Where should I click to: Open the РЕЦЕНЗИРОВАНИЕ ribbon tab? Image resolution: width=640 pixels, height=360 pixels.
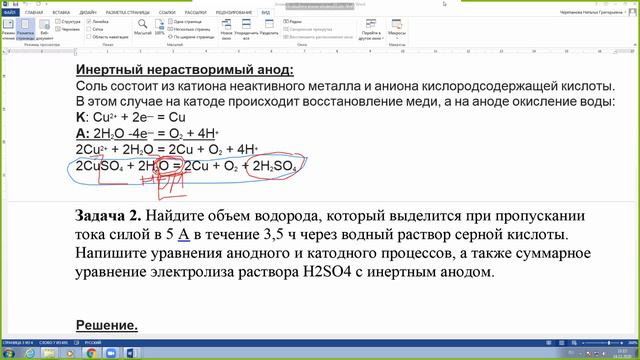tap(234, 13)
